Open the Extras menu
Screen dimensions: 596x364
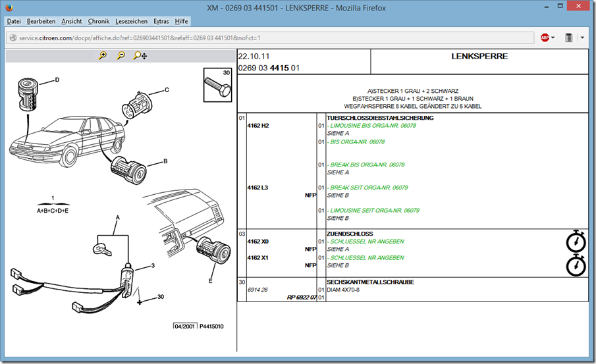click(x=161, y=21)
